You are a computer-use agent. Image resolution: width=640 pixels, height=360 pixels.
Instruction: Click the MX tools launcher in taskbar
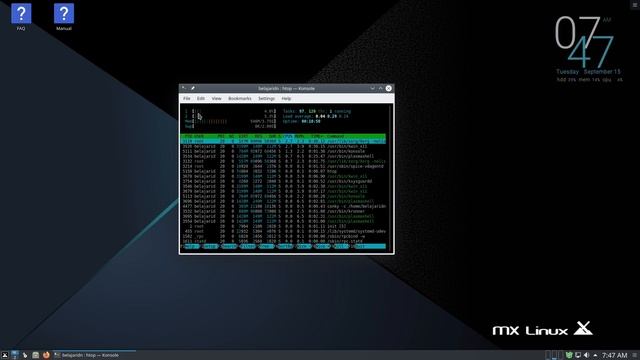25,355
